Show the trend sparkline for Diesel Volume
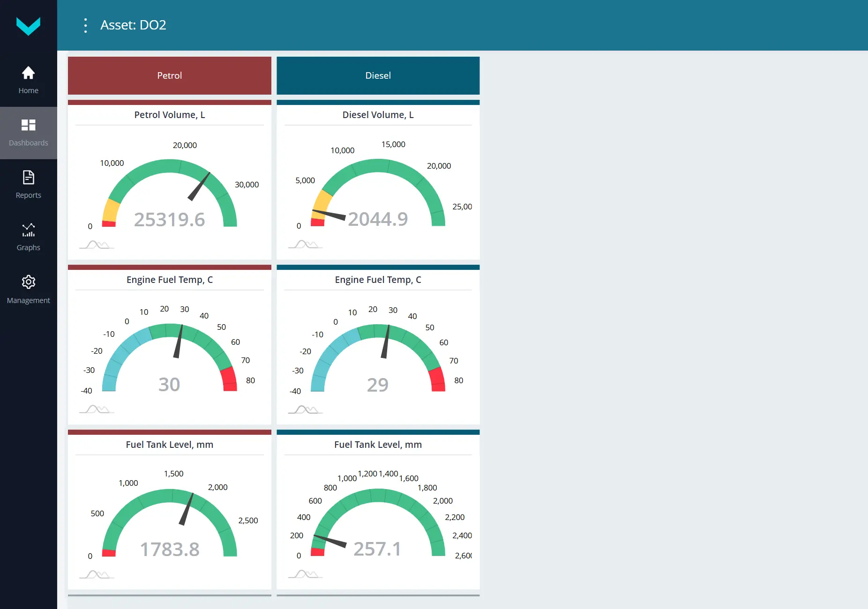The height and width of the screenshot is (609, 868). [x=305, y=245]
